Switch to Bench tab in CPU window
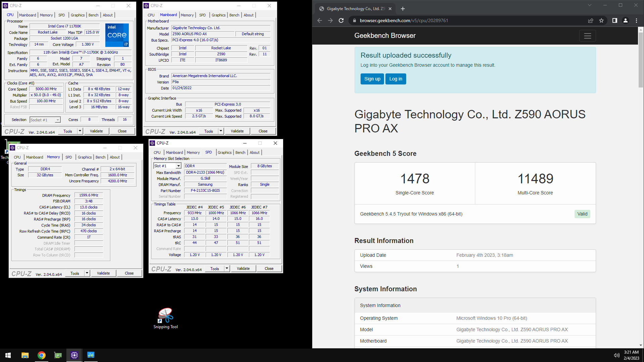Viewport: 644px width, 362px height. coord(93,15)
